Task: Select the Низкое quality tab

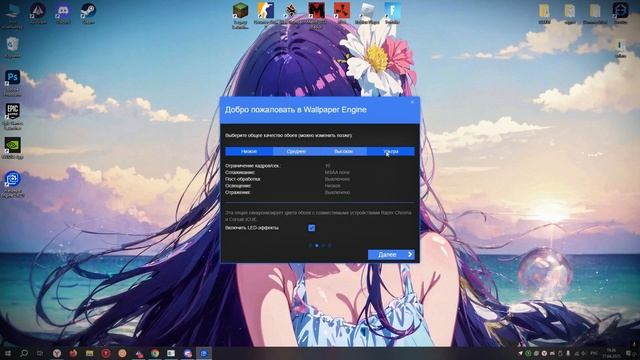Action: tap(249, 151)
